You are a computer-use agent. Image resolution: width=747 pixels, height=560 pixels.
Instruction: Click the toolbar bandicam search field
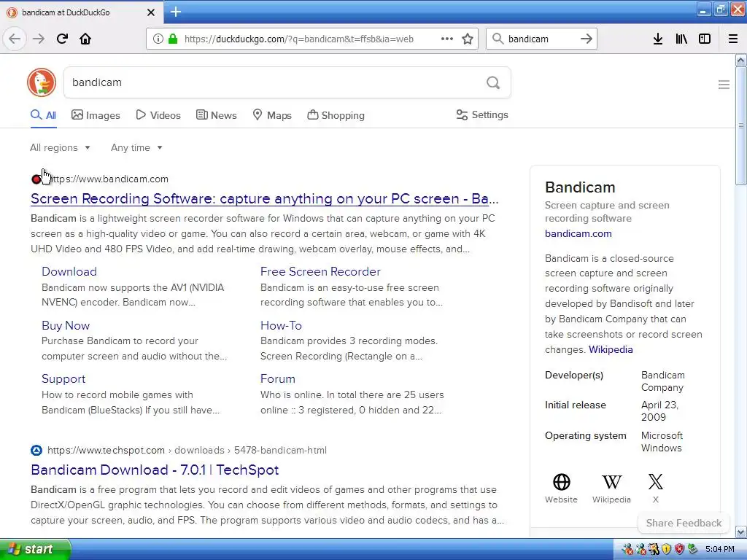[541, 39]
